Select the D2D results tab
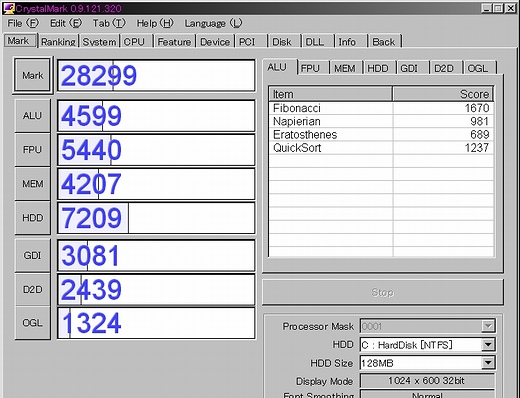This screenshot has height=398, width=520. point(447,68)
